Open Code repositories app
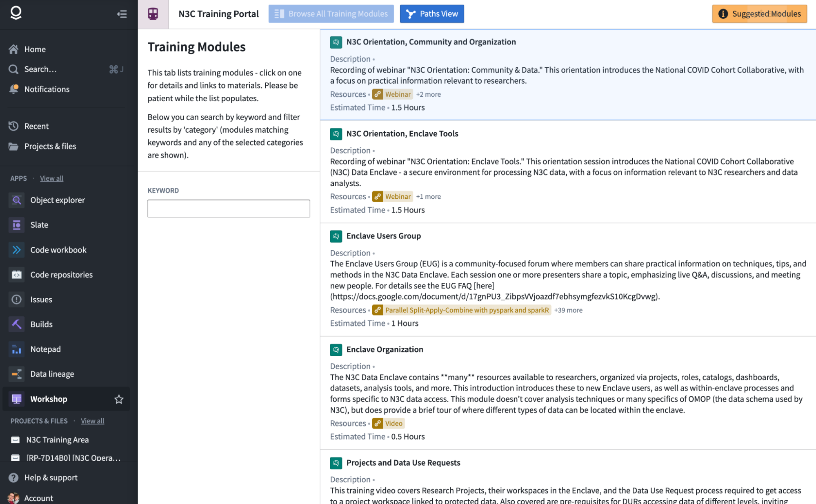This screenshot has height=504, width=816. click(61, 275)
